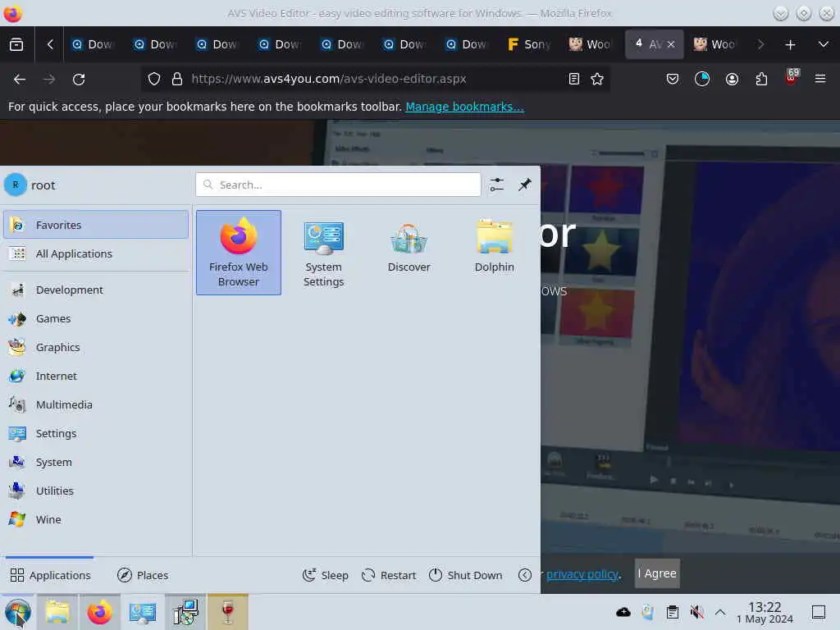Open Wine glass taskbar icon
This screenshot has width=840, height=630.
click(x=228, y=612)
